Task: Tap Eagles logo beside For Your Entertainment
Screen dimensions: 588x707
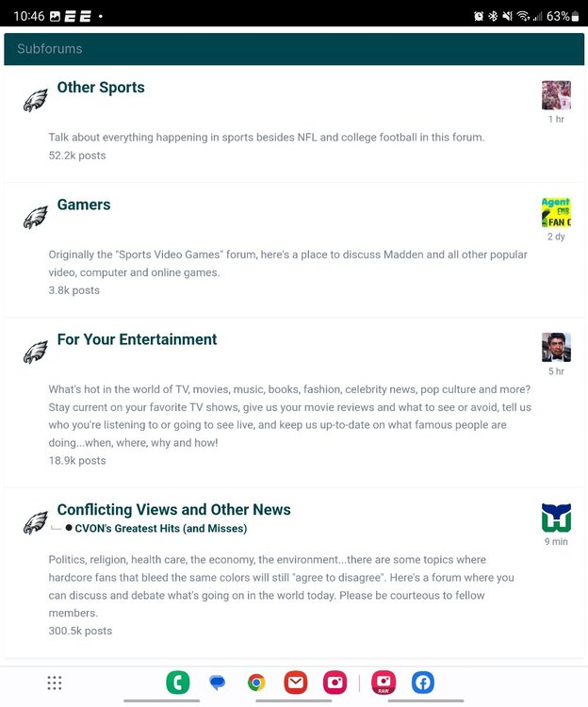Action: pyautogui.click(x=36, y=353)
